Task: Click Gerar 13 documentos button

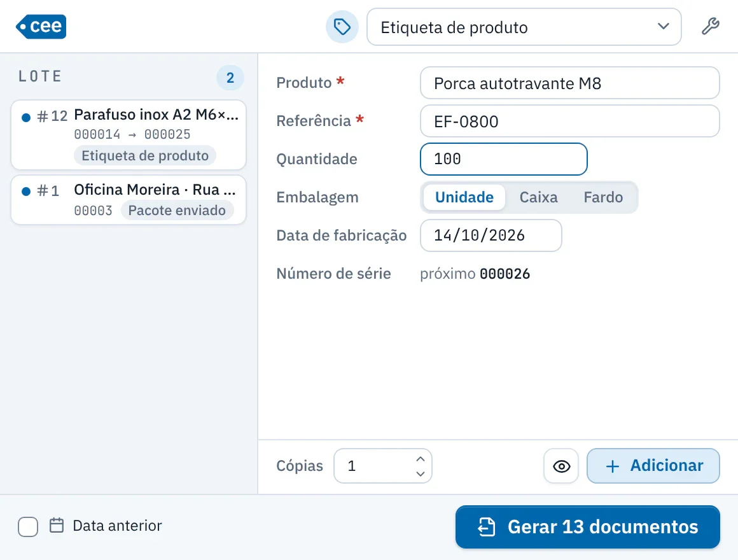Action: point(587,527)
